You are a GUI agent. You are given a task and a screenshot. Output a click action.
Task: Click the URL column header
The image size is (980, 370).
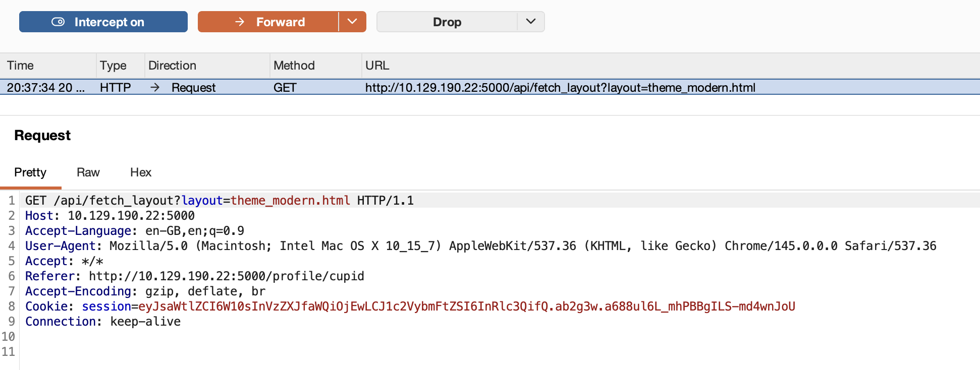pyautogui.click(x=377, y=66)
